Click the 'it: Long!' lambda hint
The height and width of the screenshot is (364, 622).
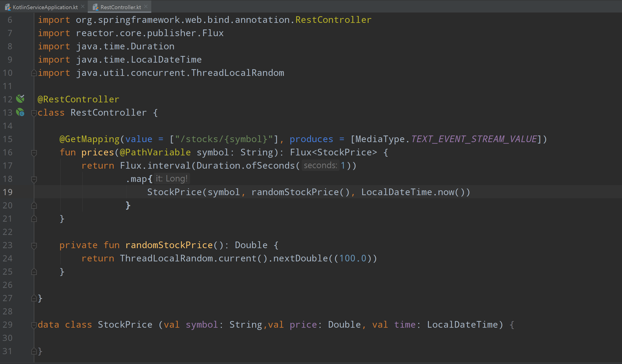pyautogui.click(x=172, y=179)
